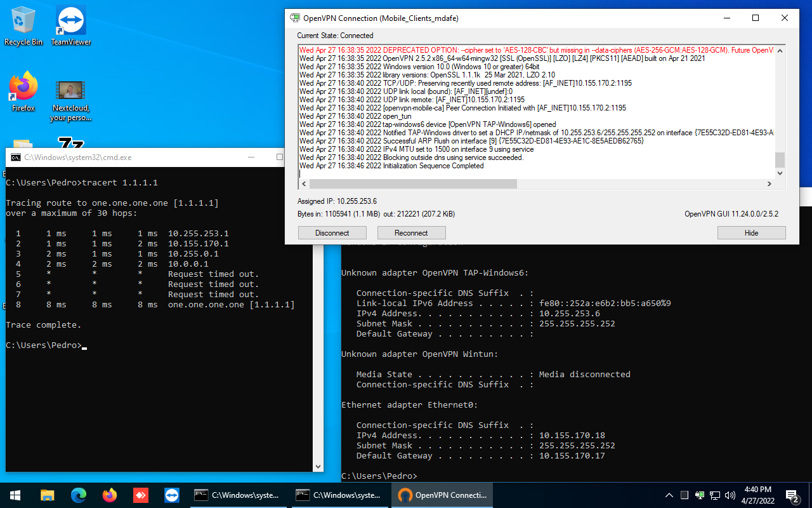Screen dimensions: 812x508
Task: Hide the OpenVPN connection window
Action: point(751,232)
